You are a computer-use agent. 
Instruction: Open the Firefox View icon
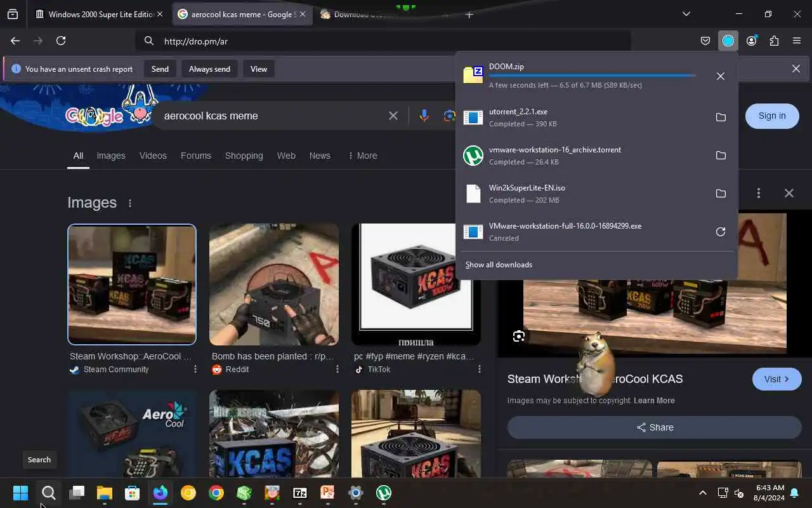pyautogui.click(x=13, y=14)
